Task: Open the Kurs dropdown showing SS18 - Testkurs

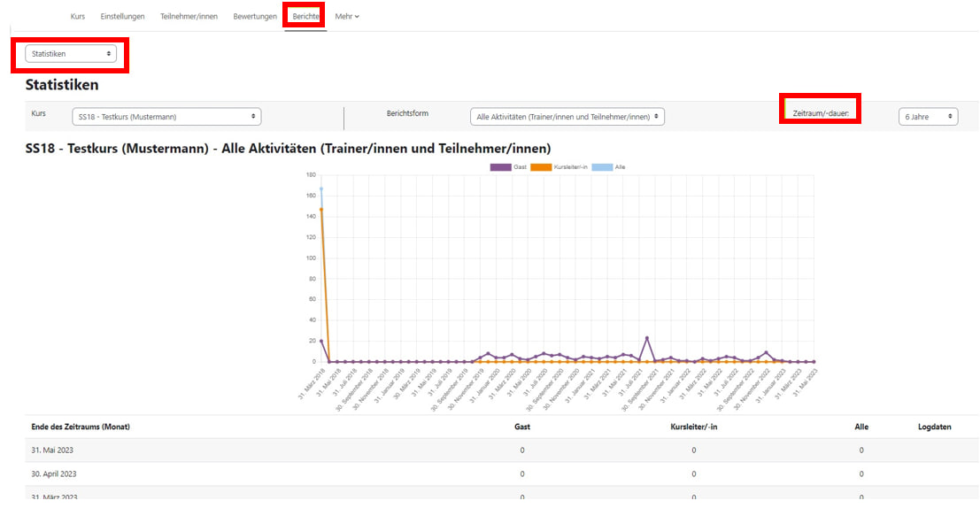Action: pyautogui.click(x=166, y=116)
